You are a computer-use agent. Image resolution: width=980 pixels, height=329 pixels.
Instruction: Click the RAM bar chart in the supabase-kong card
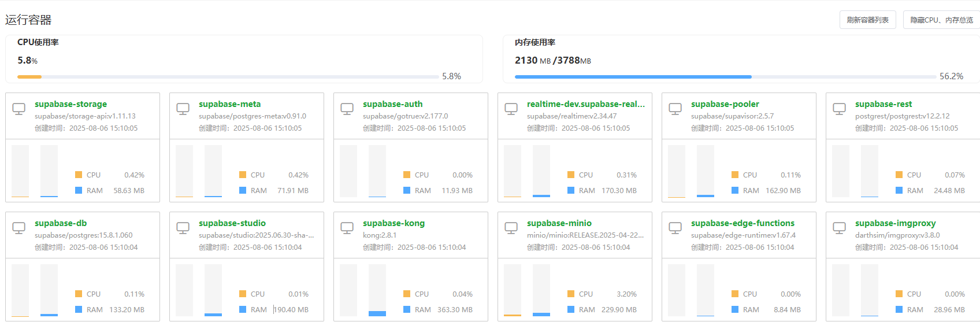tap(377, 290)
